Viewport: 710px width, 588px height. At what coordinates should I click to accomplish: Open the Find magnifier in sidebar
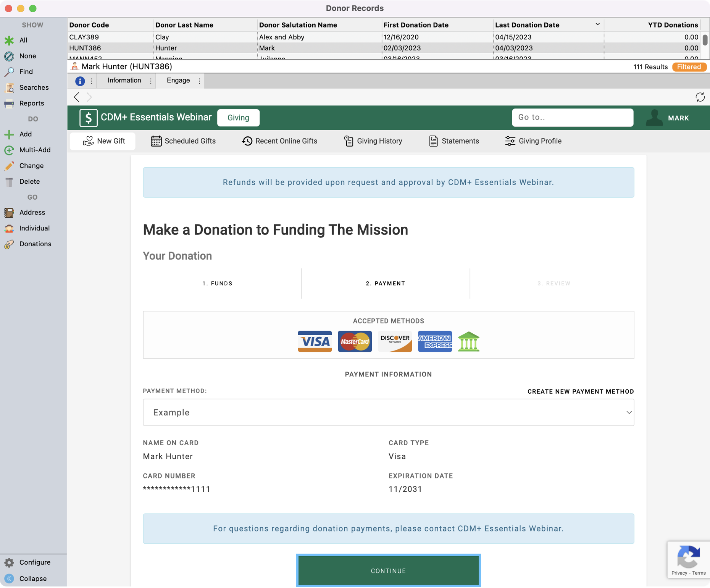(x=10, y=72)
